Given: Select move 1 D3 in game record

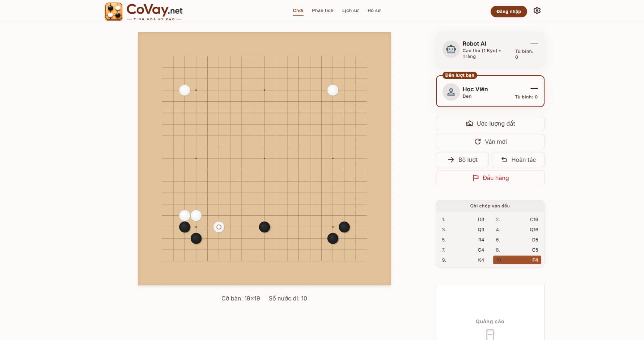Looking at the screenshot, I should tap(463, 219).
